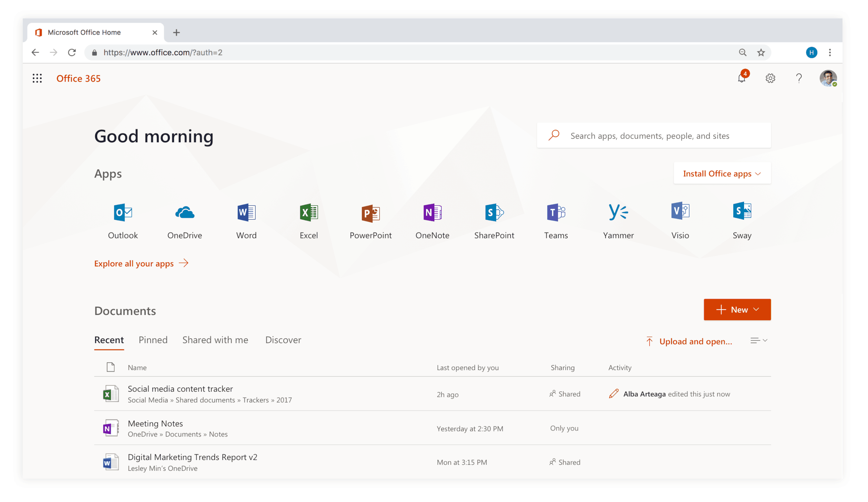This screenshot has width=868, height=502.
Task: Launch the OneNote app
Action: point(432,212)
